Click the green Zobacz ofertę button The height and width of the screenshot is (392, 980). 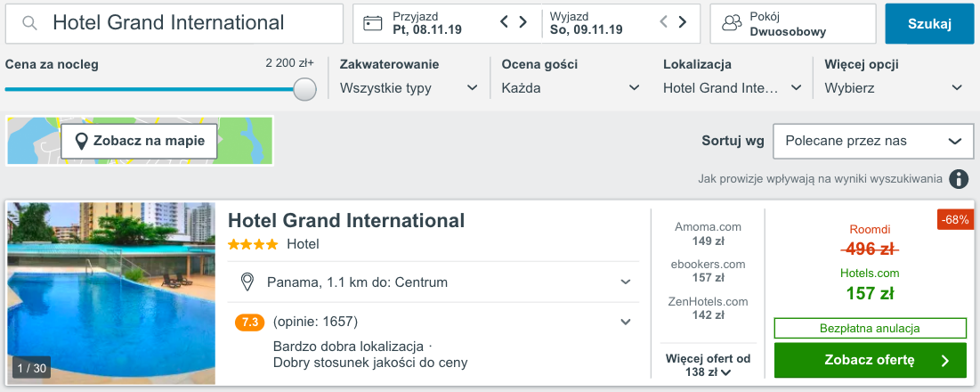pyautogui.click(x=870, y=360)
